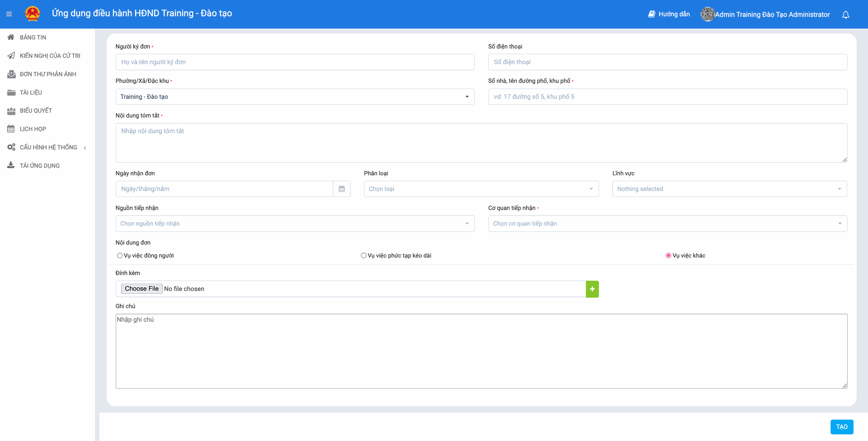Image resolution: width=868 pixels, height=441 pixels.
Task: Select Vụ việc khác radio option
Action: pos(668,256)
